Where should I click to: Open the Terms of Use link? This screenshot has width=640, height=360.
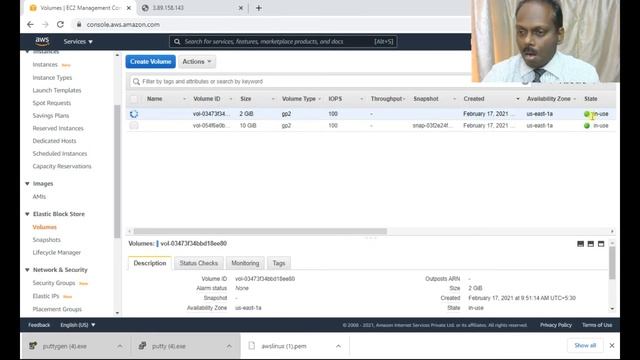597,325
